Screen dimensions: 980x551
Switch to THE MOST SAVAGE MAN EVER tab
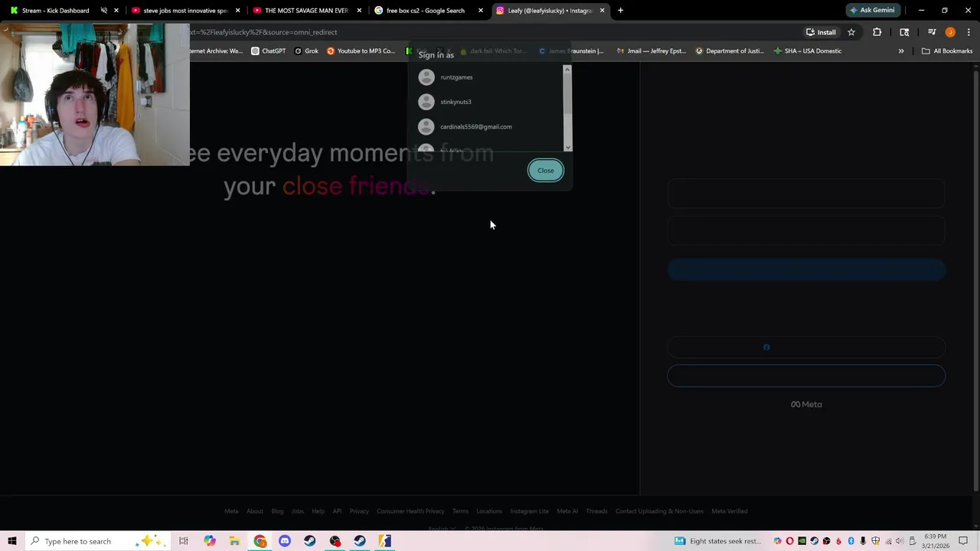pos(306,11)
